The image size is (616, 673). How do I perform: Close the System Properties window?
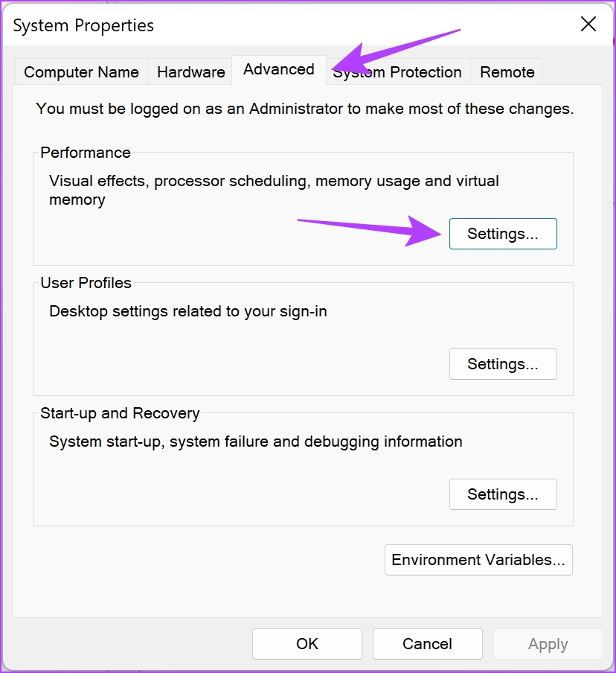[x=588, y=24]
